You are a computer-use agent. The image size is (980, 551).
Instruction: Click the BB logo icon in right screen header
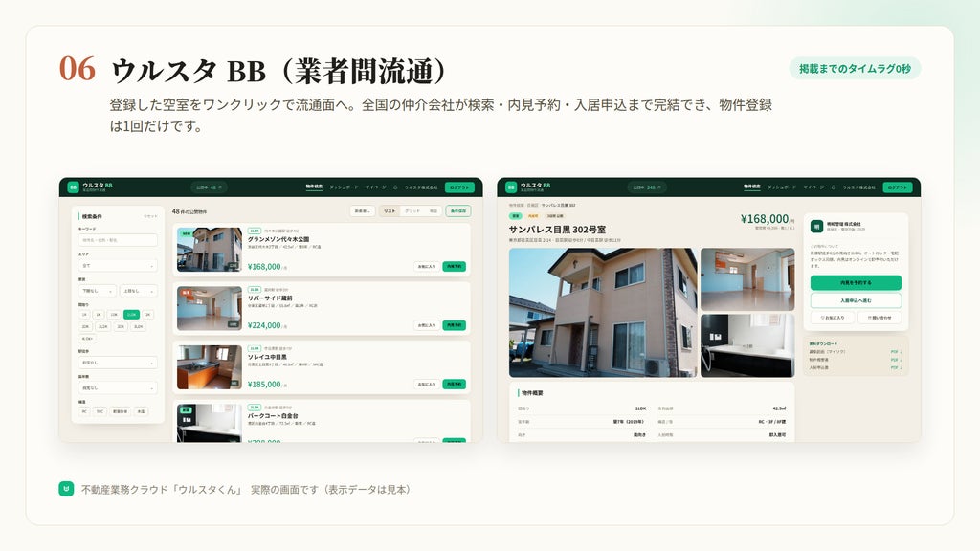[x=511, y=187]
